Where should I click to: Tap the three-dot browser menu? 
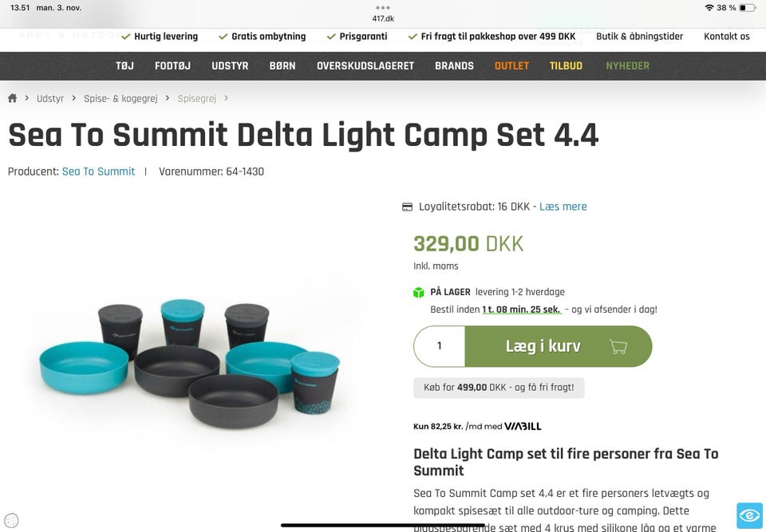pyautogui.click(x=383, y=7)
